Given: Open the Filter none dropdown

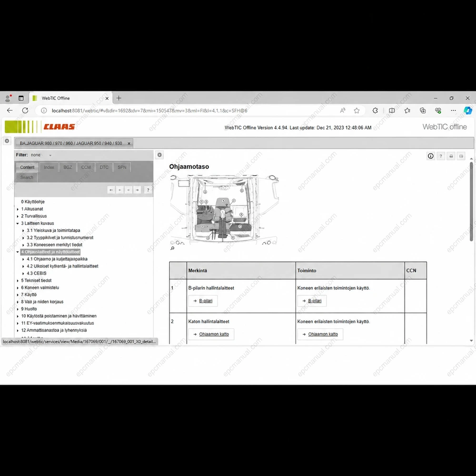Looking at the screenshot, I should click(x=41, y=155).
